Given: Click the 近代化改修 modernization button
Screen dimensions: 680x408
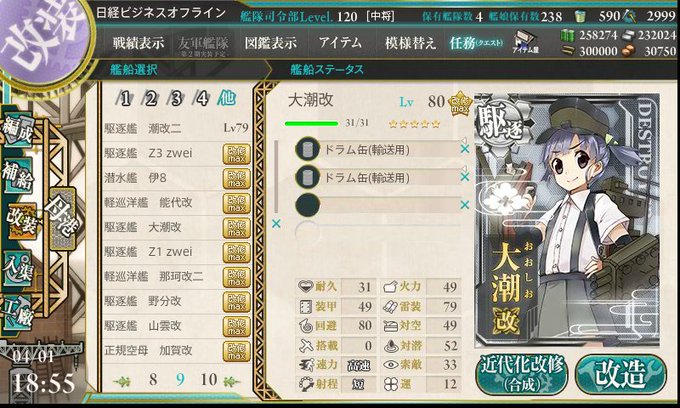Looking at the screenshot, I should click(x=522, y=374).
